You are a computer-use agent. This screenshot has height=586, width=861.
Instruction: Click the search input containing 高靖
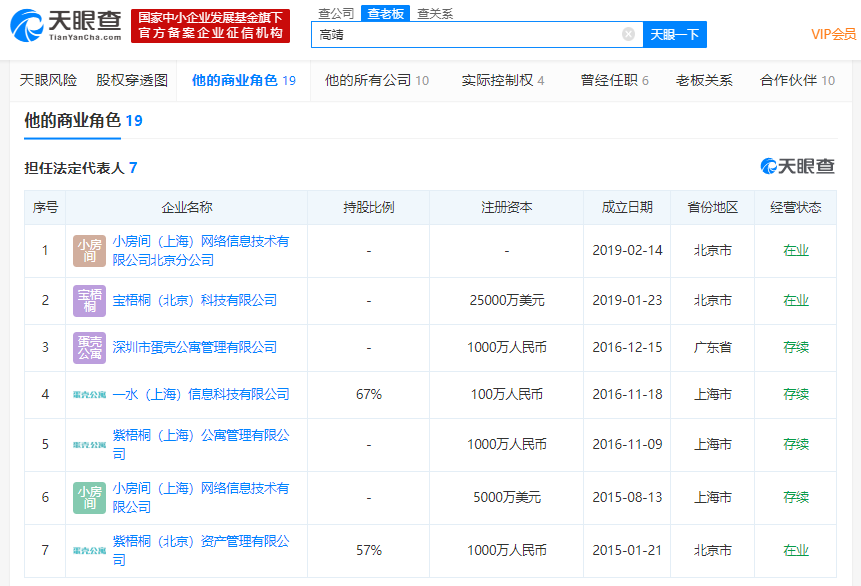click(465, 34)
